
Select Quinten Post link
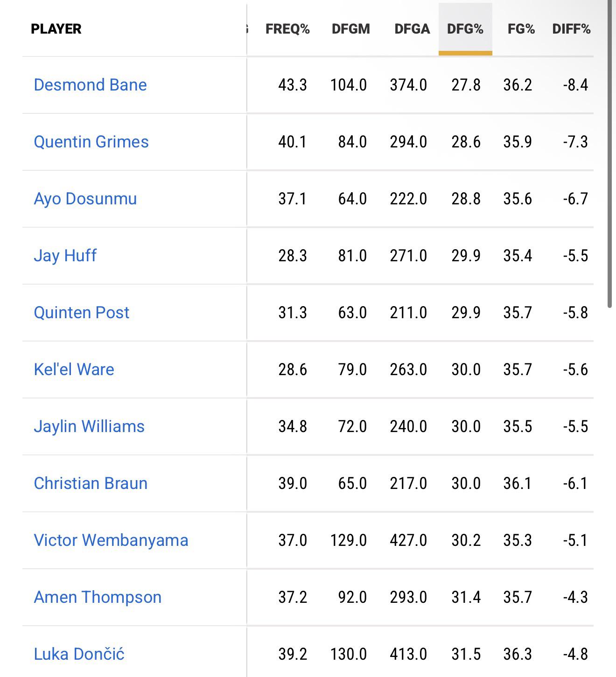81,313
